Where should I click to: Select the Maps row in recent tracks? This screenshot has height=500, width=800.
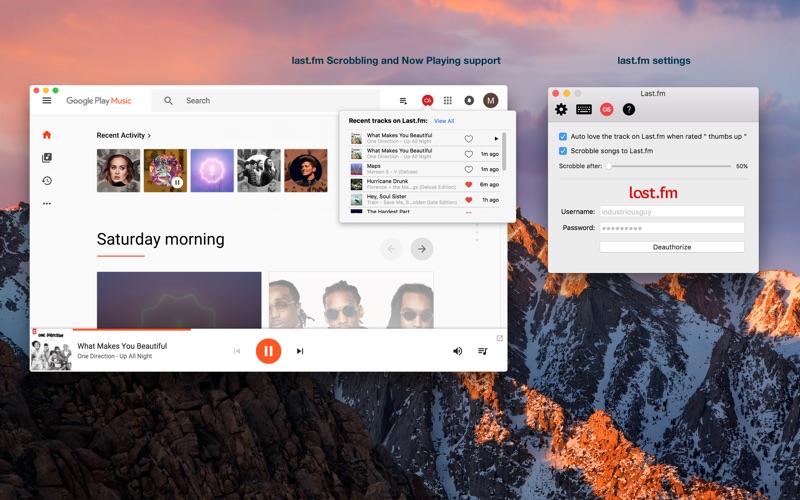click(424, 169)
